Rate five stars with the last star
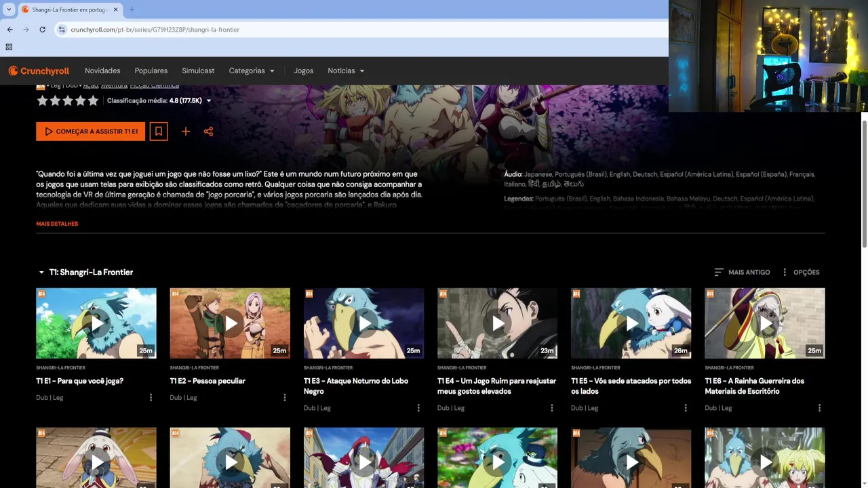This screenshot has width=868, height=488. coord(93,101)
